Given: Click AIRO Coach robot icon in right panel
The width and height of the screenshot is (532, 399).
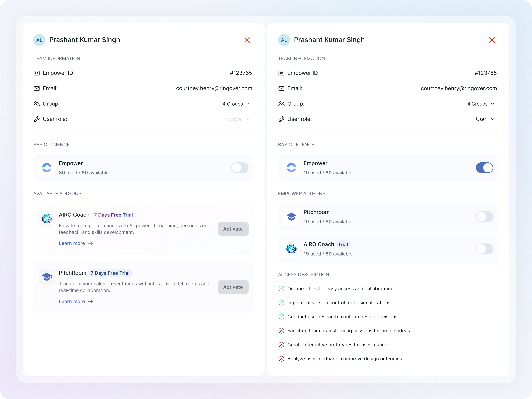Looking at the screenshot, I should pyautogui.click(x=291, y=249).
